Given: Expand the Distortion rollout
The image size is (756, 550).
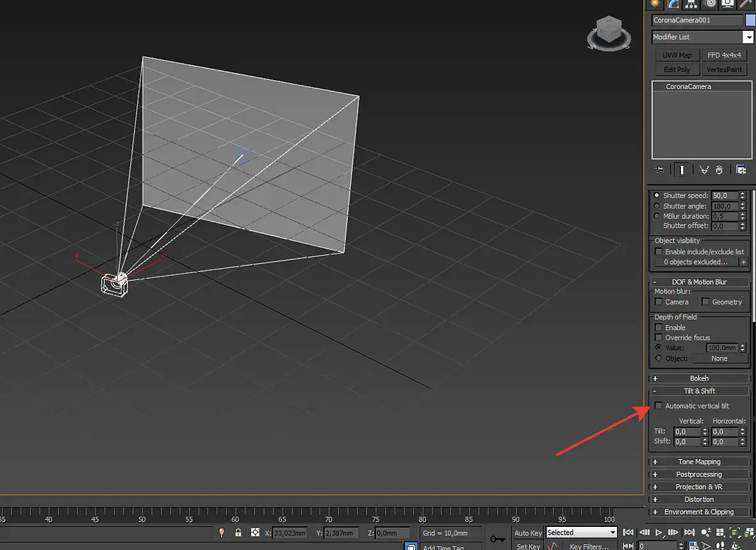Looking at the screenshot, I should click(x=699, y=499).
